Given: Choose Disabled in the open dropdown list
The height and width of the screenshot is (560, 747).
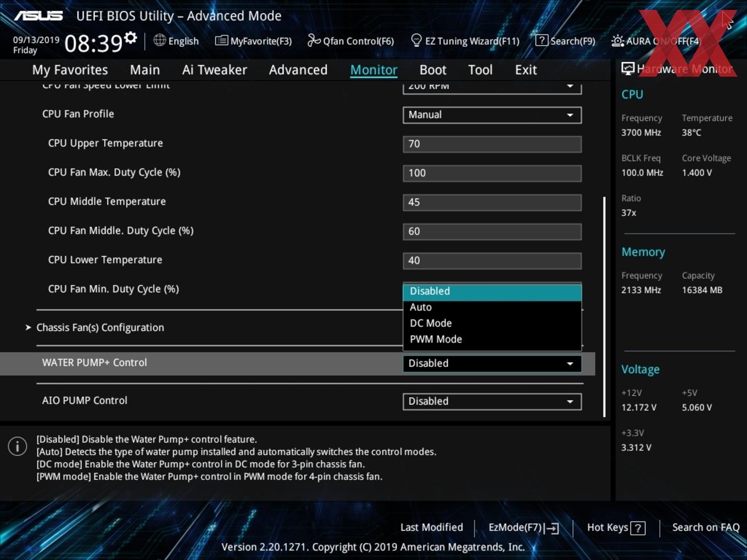Looking at the screenshot, I should pos(492,292).
